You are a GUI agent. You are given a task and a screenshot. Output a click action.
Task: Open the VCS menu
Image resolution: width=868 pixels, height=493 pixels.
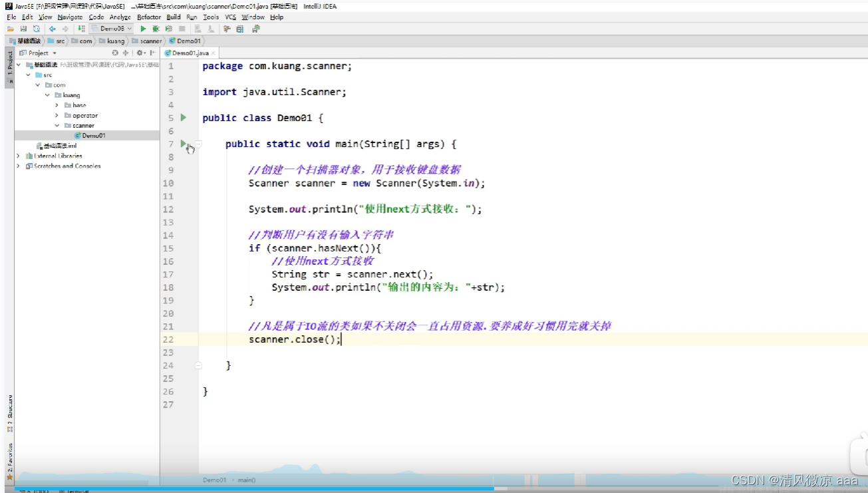(x=230, y=17)
